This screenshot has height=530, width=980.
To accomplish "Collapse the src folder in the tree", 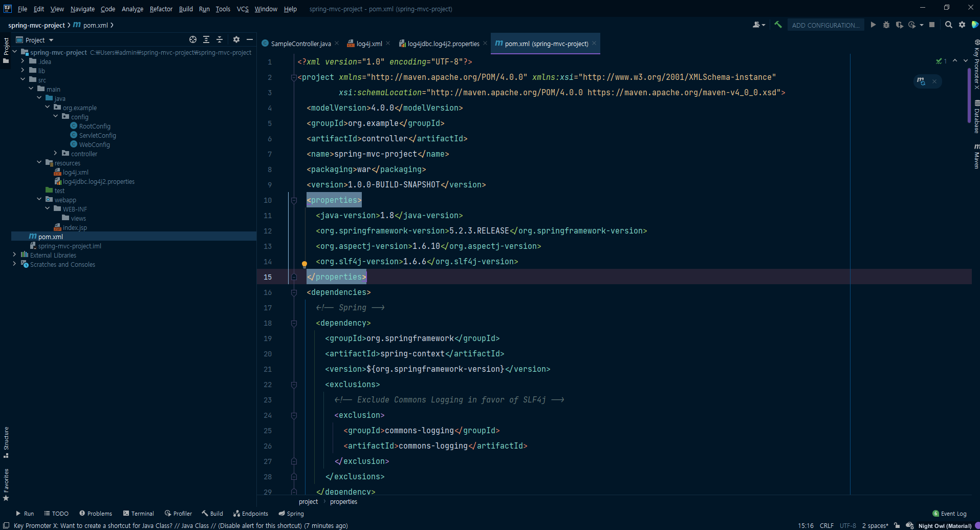I will tap(23, 79).
